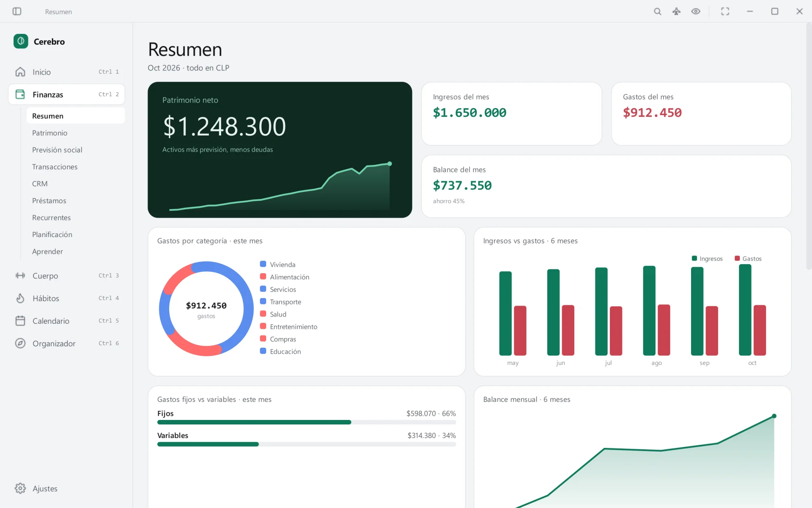This screenshot has height=508, width=812.
Task: Click the Cerebro app logo
Action: coord(21,41)
